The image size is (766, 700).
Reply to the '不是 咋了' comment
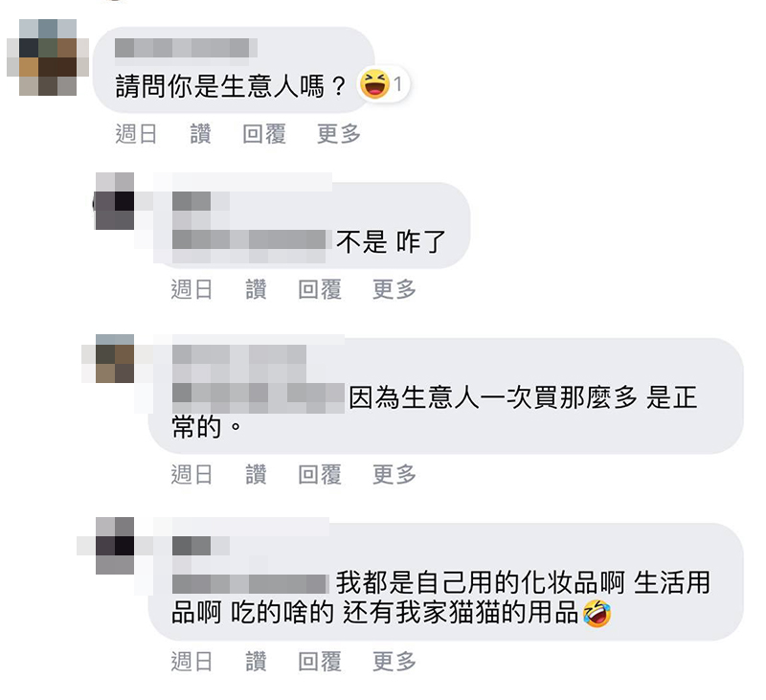coord(320,289)
